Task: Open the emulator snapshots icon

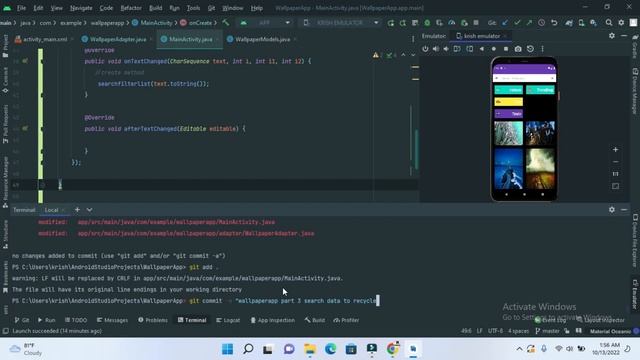Action: 530,49
